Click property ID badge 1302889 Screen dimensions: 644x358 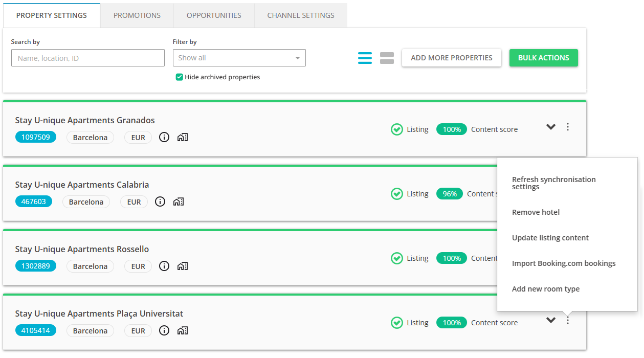36,266
